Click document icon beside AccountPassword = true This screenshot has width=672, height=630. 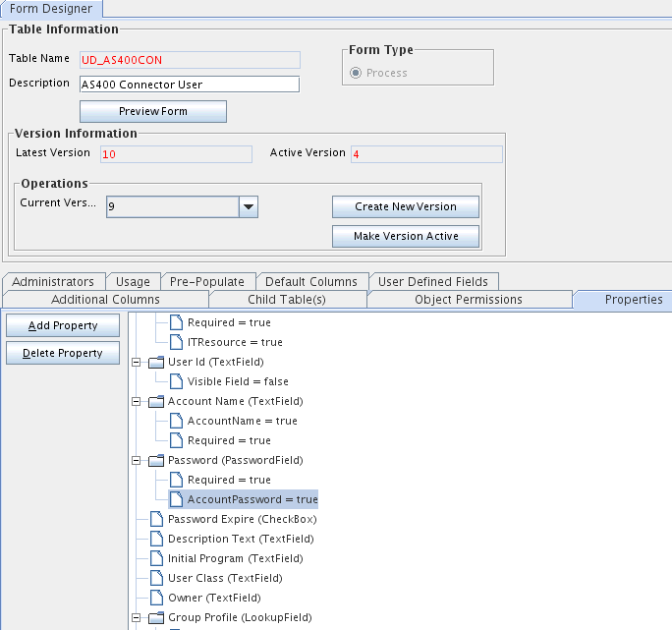pyautogui.click(x=176, y=499)
